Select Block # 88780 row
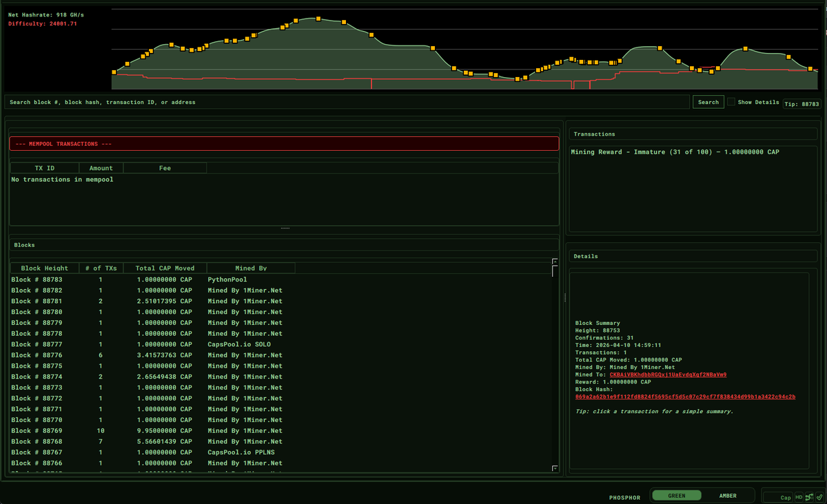Viewport: 827px width, 504px height. click(281, 313)
